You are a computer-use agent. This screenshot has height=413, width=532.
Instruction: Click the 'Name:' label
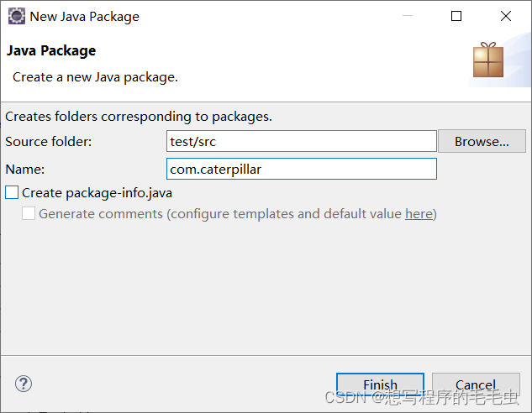[25, 170]
